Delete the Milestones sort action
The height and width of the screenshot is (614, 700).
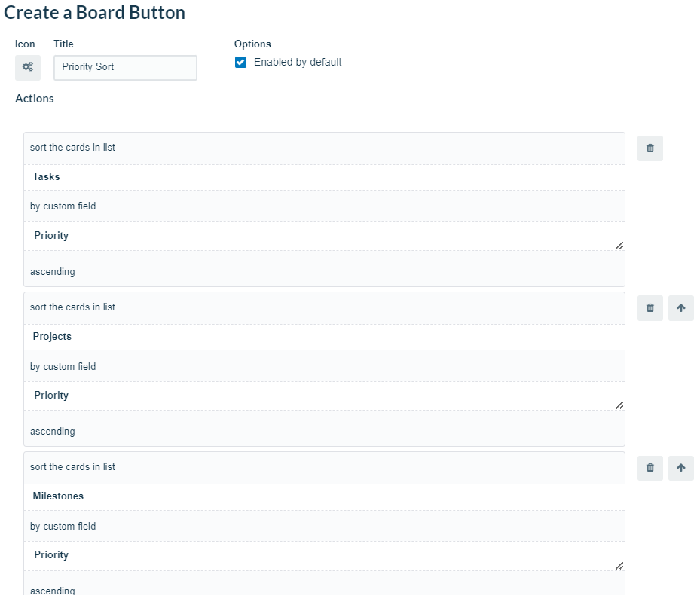point(650,467)
